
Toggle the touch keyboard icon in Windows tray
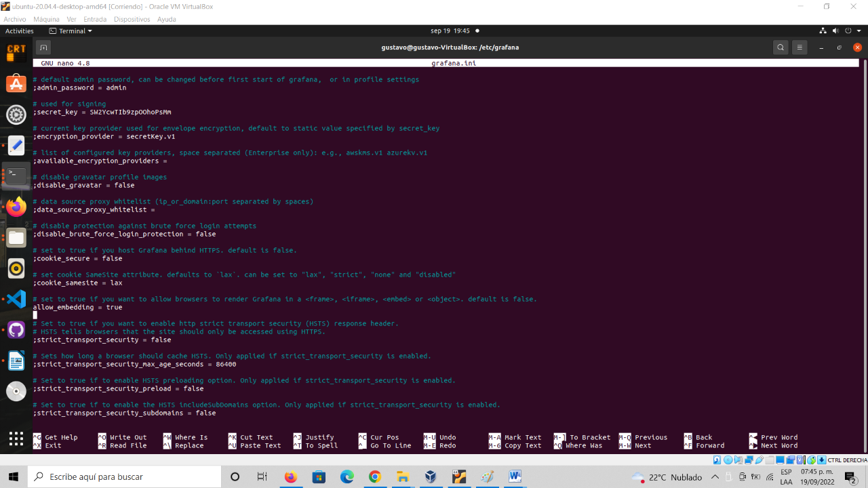point(743,476)
